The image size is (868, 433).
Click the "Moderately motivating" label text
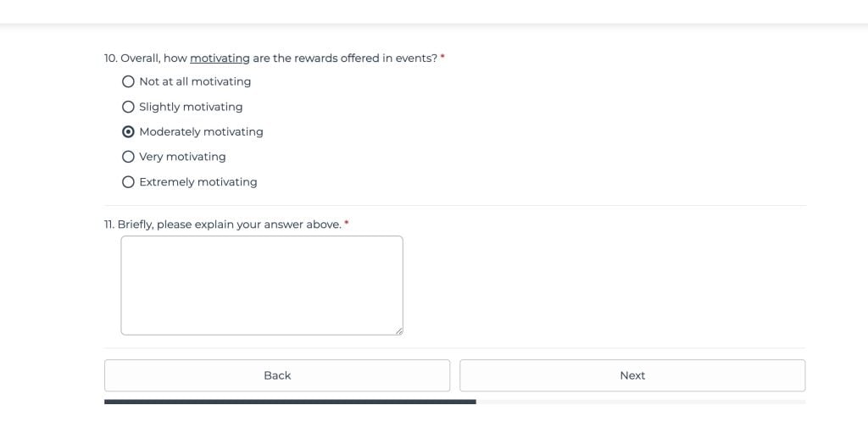(x=201, y=131)
